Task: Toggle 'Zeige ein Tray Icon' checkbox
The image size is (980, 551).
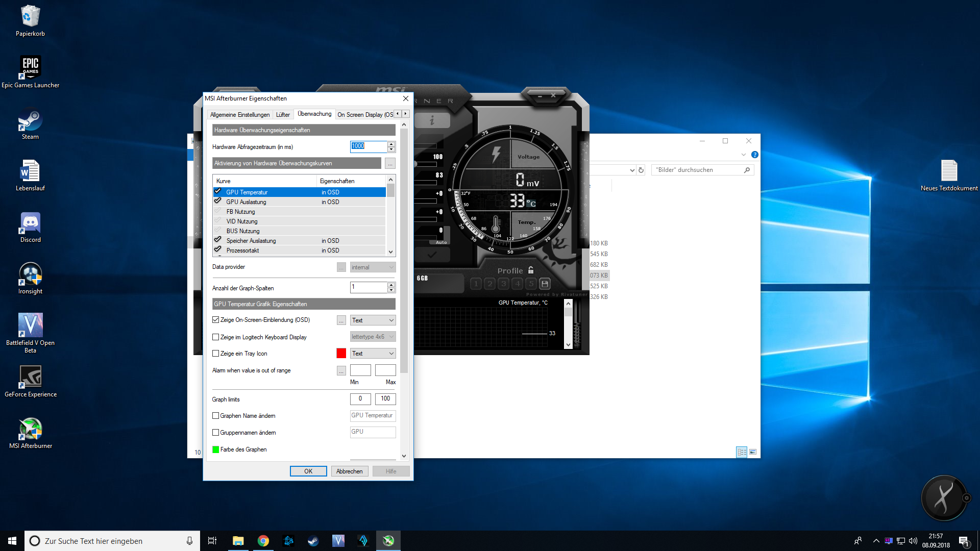Action: (215, 354)
